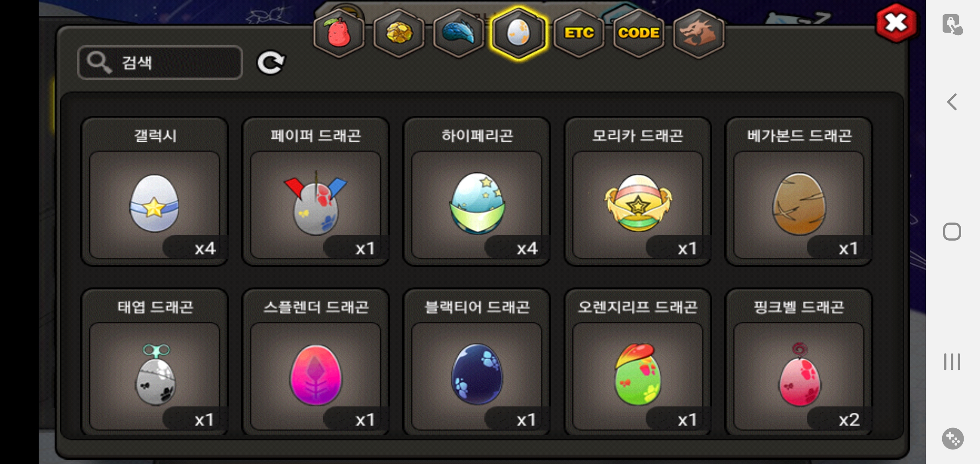Select the 태엽 드래곤 wind-up egg
980x464 pixels.
tap(155, 362)
